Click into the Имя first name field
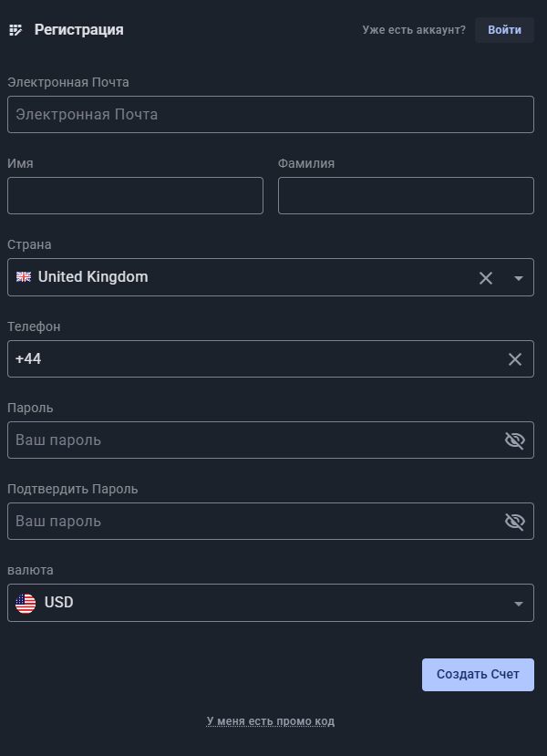Image resolution: width=547 pixels, height=756 pixels. click(x=135, y=196)
